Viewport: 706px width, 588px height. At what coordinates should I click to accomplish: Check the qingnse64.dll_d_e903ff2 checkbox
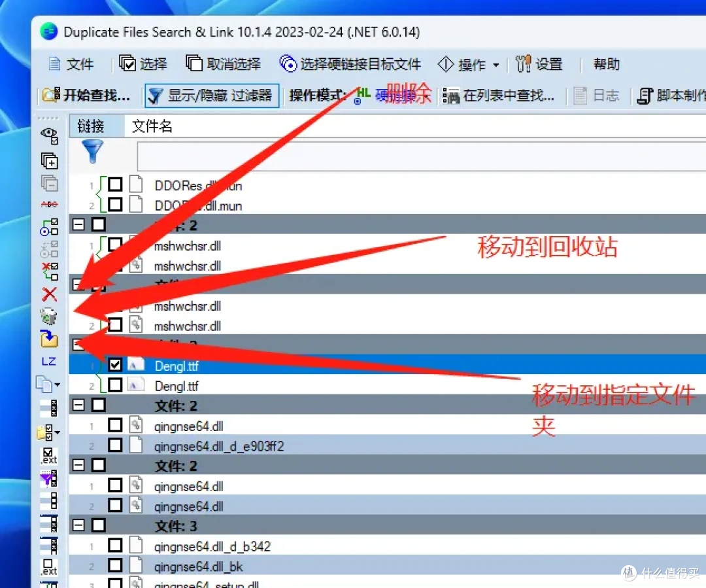[x=115, y=445]
